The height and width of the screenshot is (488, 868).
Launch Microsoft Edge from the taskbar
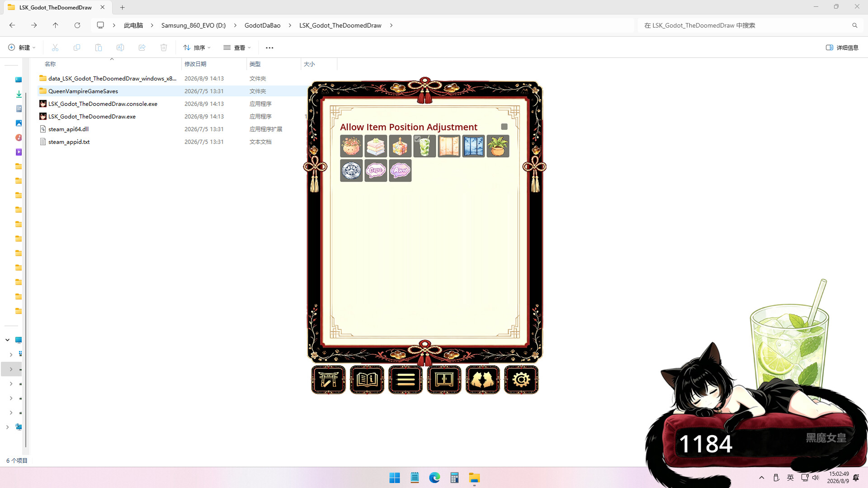(434, 478)
